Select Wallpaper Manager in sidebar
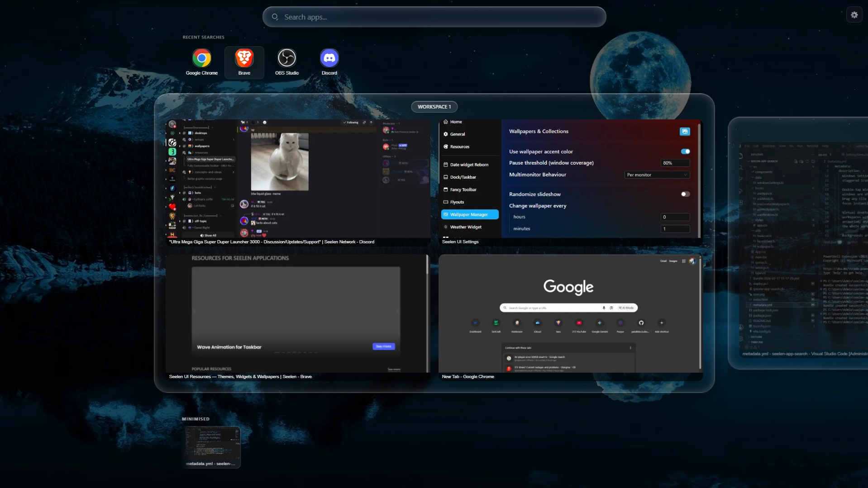Screen dimensions: 868x488 470,215
